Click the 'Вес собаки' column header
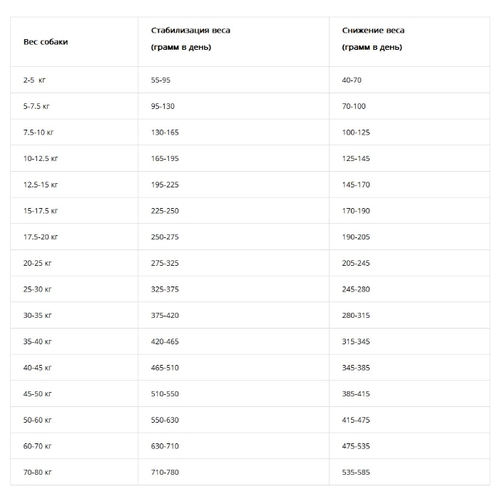 (46, 42)
